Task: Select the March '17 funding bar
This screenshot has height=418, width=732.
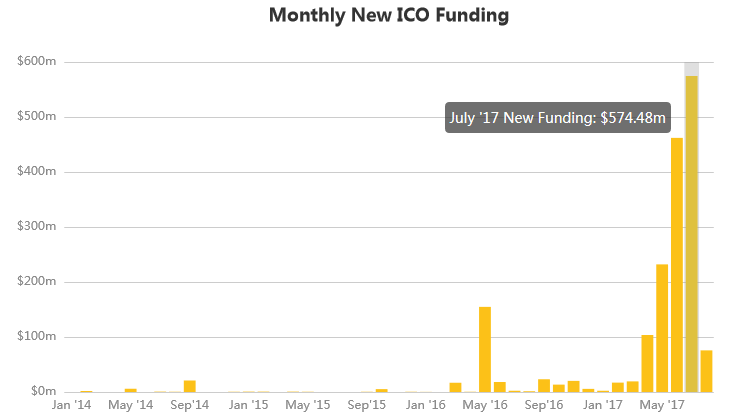Action: (x=632, y=386)
